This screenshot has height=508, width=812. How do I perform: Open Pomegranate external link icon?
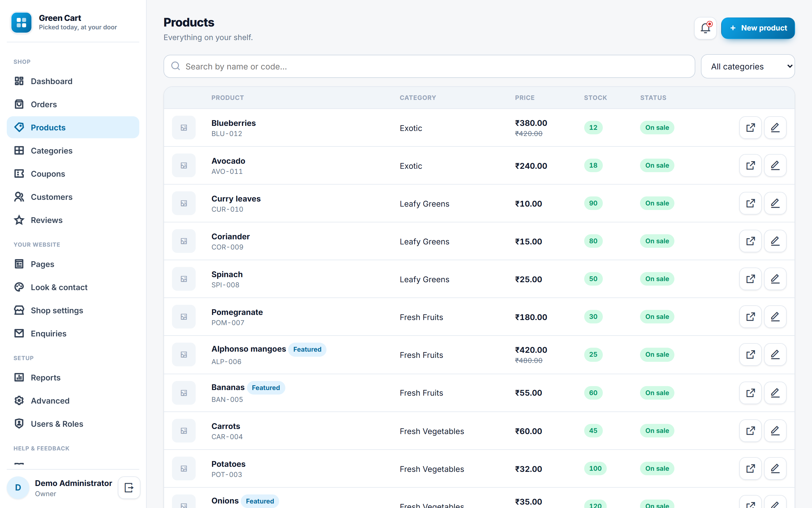[x=750, y=316]
